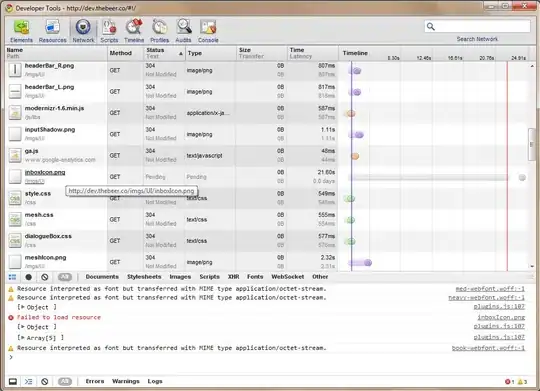Filter network by WebSocket
Viewport: 540px width, 391px height.
click(x=288, y=277)
